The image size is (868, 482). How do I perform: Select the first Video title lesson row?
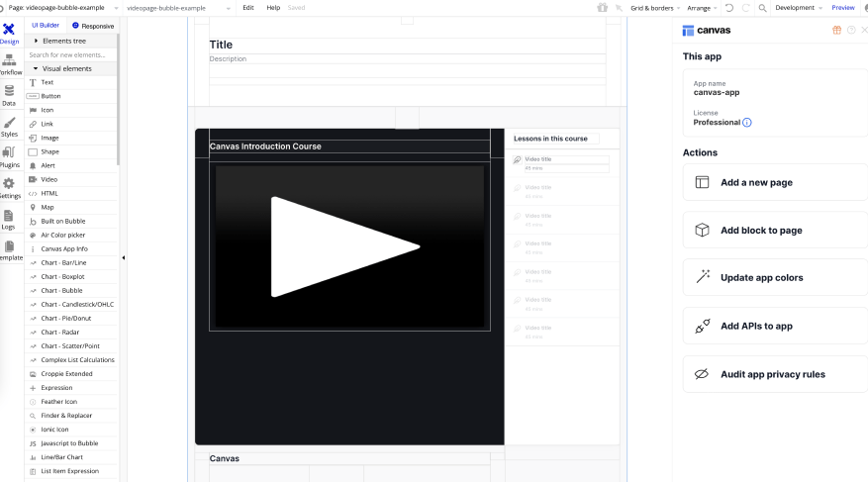(x=562, y=163)
